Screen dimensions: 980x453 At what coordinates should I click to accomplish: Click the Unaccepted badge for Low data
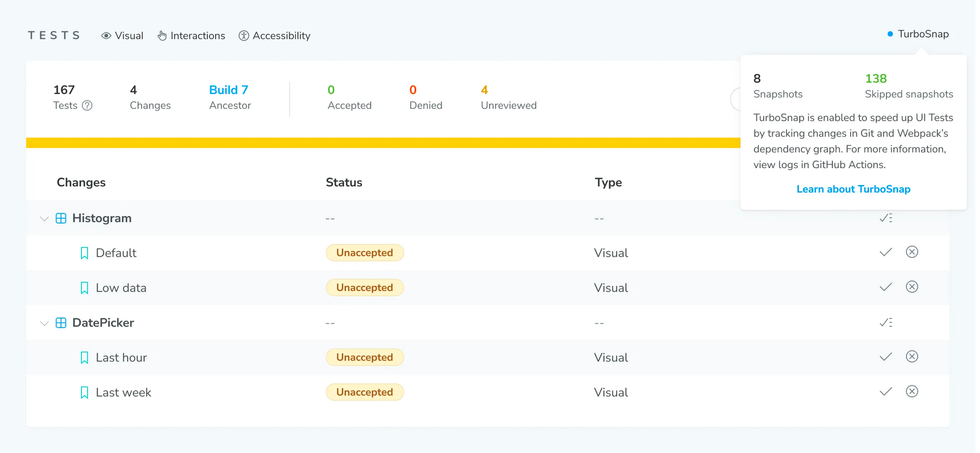365,288
